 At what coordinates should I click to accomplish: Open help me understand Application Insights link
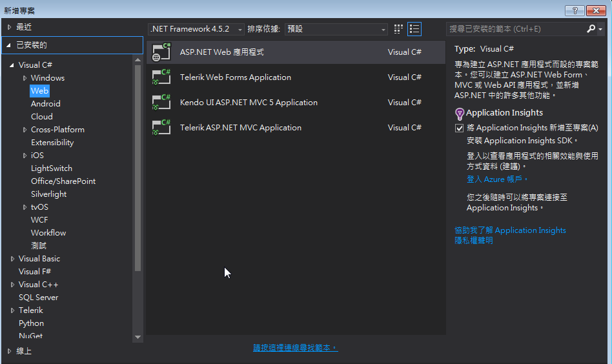pos(510,230)
